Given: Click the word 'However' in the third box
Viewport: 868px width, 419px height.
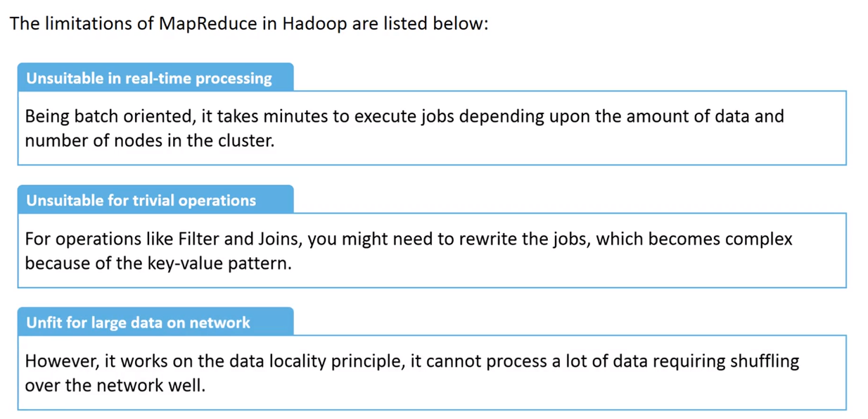Looking at the screenshot, I should click(x=63, y=361).
